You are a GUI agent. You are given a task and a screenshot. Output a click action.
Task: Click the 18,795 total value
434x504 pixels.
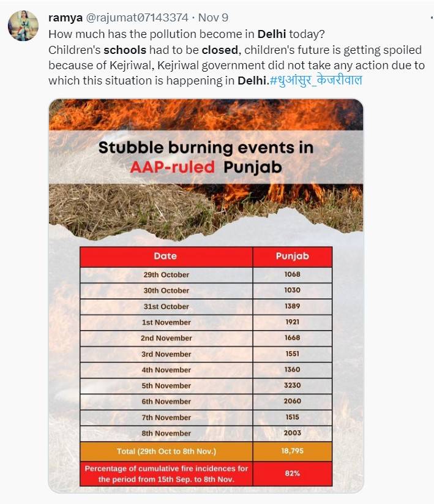pyautogui.click(x=292, y=452)
